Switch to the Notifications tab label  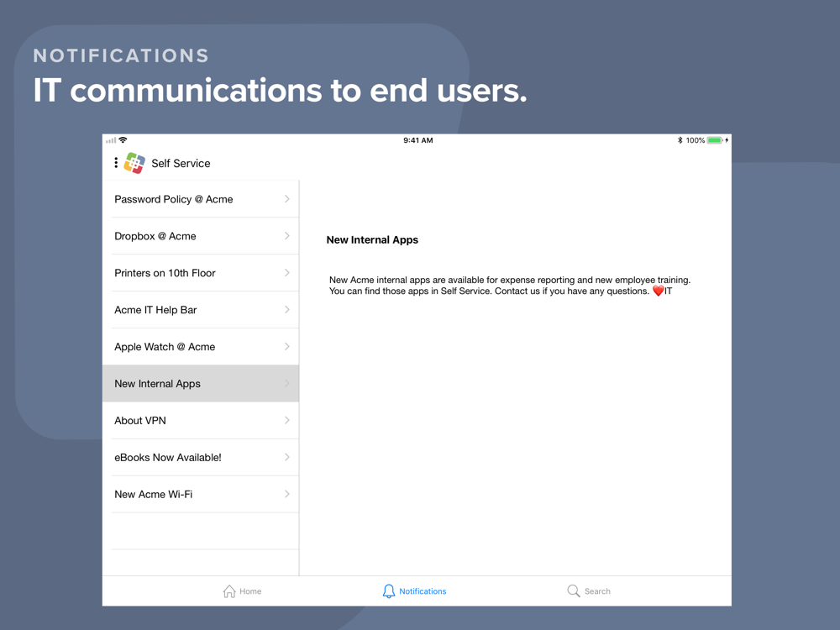[x=423, y=591]
